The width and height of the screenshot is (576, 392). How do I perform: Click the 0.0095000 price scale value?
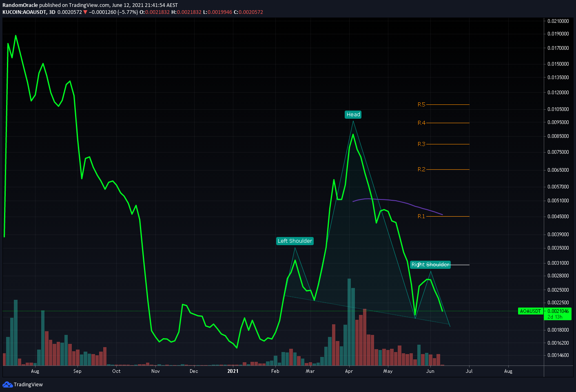click(558, 122)
